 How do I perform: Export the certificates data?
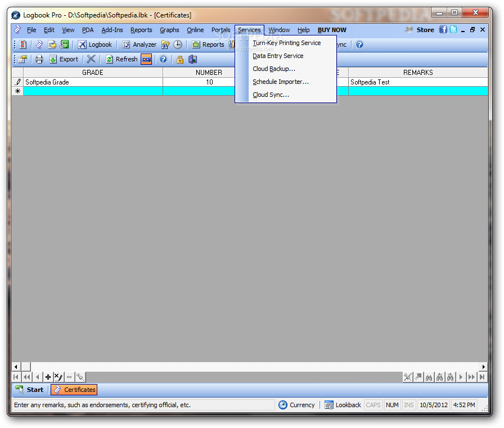[64, 59]
